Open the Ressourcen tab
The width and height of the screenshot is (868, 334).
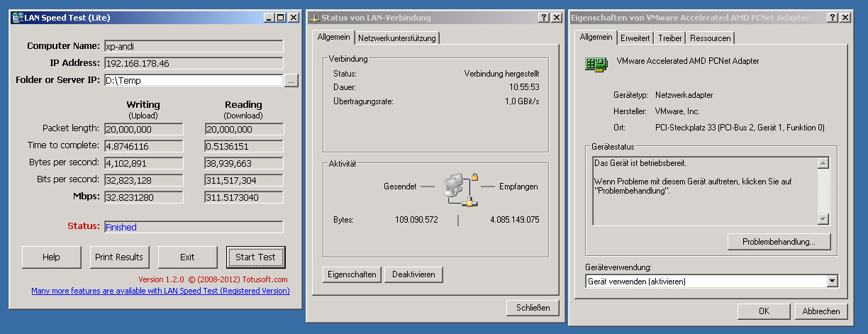point(710,38)
